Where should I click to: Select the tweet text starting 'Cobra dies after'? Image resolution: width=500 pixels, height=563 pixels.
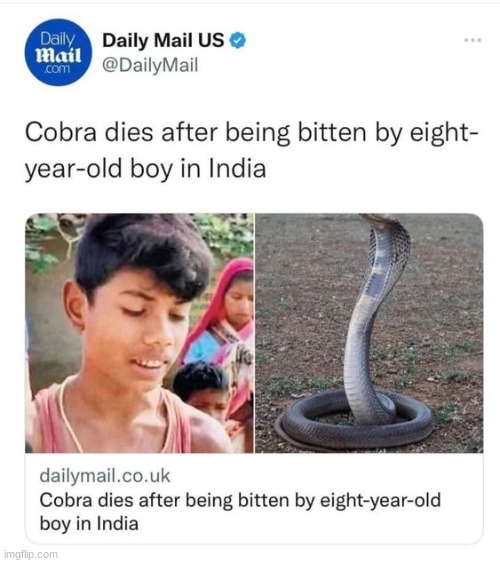[251, 150]
